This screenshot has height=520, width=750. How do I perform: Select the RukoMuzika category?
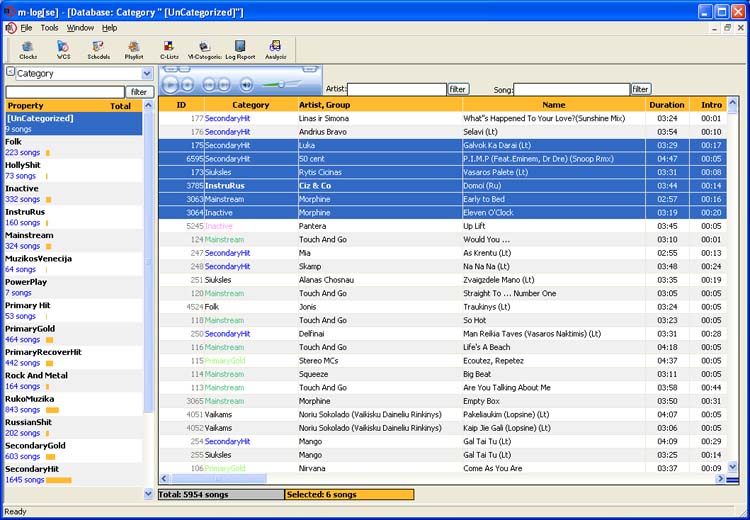(x=74, y=404)
